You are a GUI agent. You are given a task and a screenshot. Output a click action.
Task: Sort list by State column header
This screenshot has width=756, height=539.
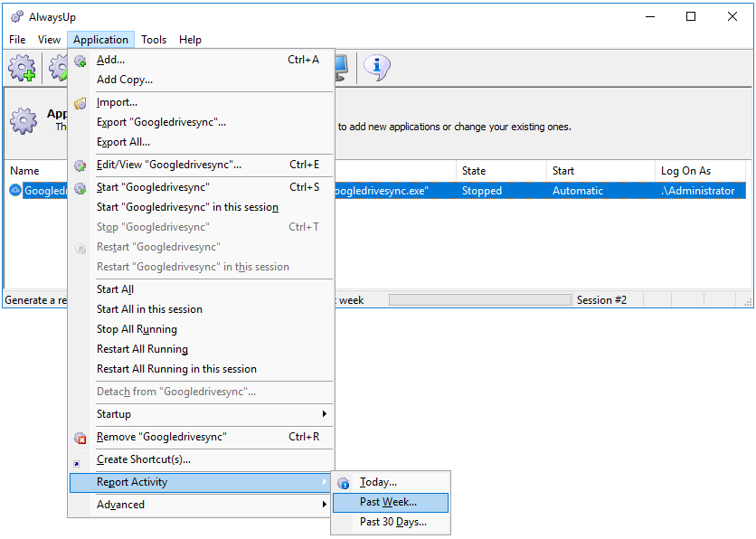click(501, 171)
